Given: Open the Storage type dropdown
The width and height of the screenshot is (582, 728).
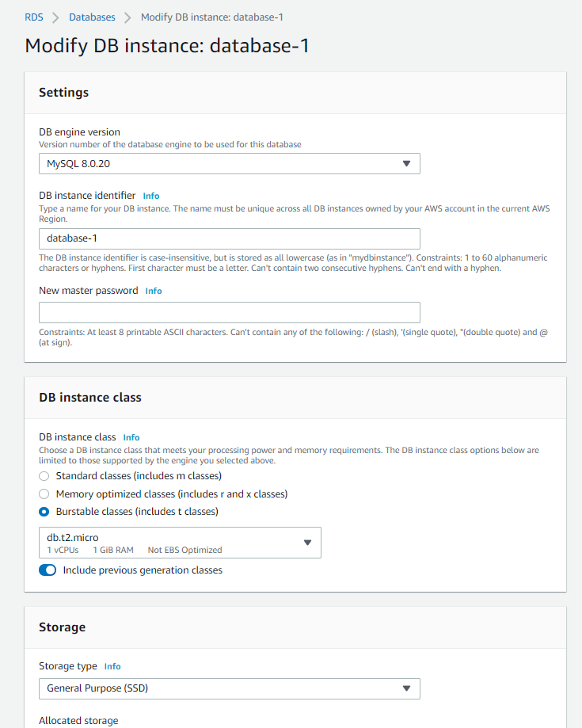Looking at the screenshot, I should [229, 688].
